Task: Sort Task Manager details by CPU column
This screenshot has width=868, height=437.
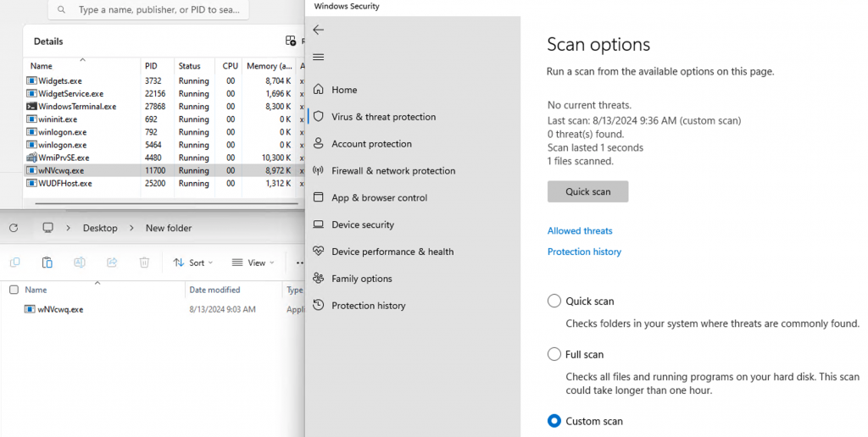Action: pos(229,65)
